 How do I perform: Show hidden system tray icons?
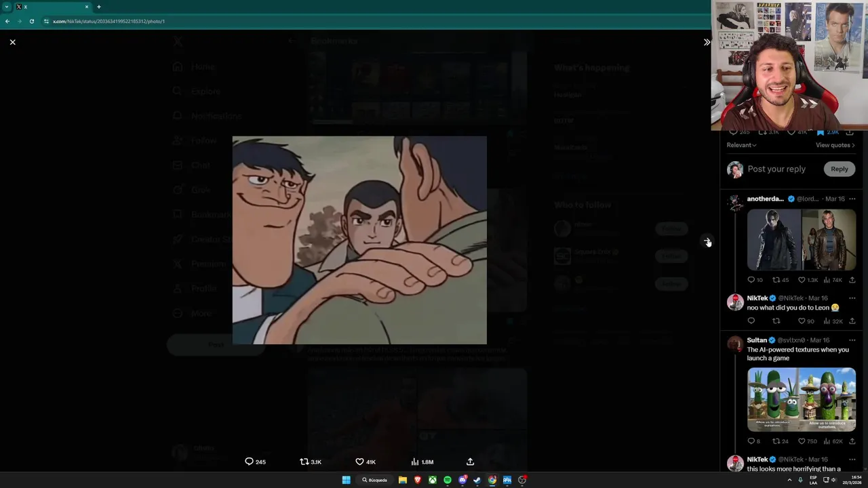tap(789, 480)
